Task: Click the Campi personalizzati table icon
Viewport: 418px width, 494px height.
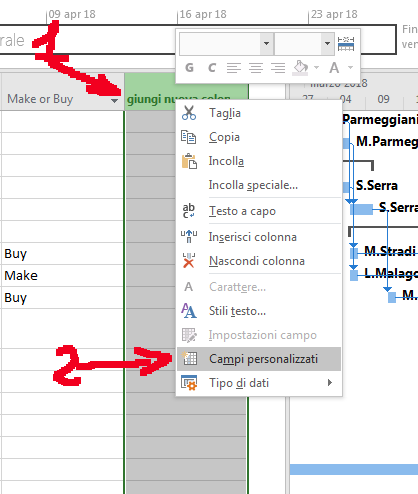Action: [x=190, y=359]
